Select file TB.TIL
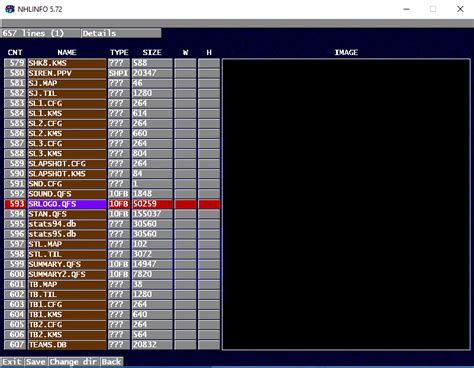This screenshot has width=474, height=368. pos(67,294)
